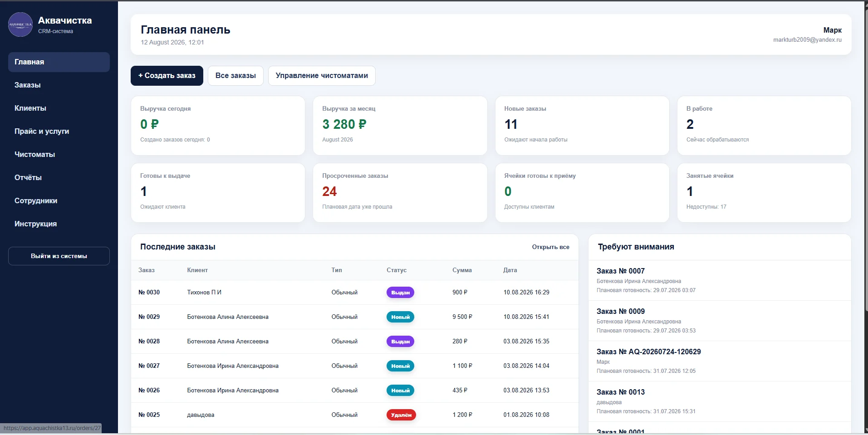
Task: Open Заказ № 0013 in Требуют внимания
Action: pyautogui.click(x=720, y=401)
